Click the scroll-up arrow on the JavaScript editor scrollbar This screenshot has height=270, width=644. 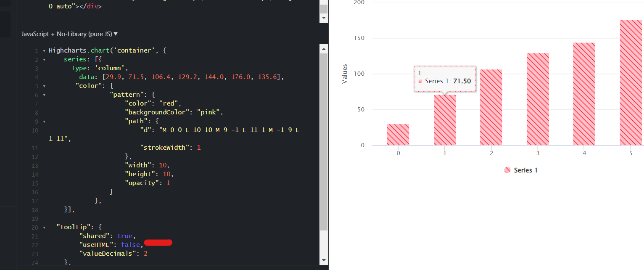(x=324, y=48)
